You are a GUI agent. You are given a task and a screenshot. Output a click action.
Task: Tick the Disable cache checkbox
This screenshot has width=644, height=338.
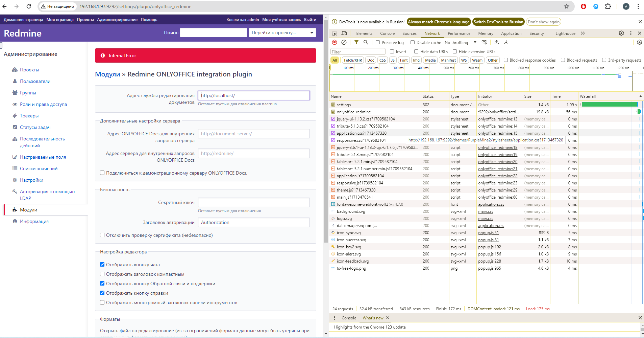point(413,42)
